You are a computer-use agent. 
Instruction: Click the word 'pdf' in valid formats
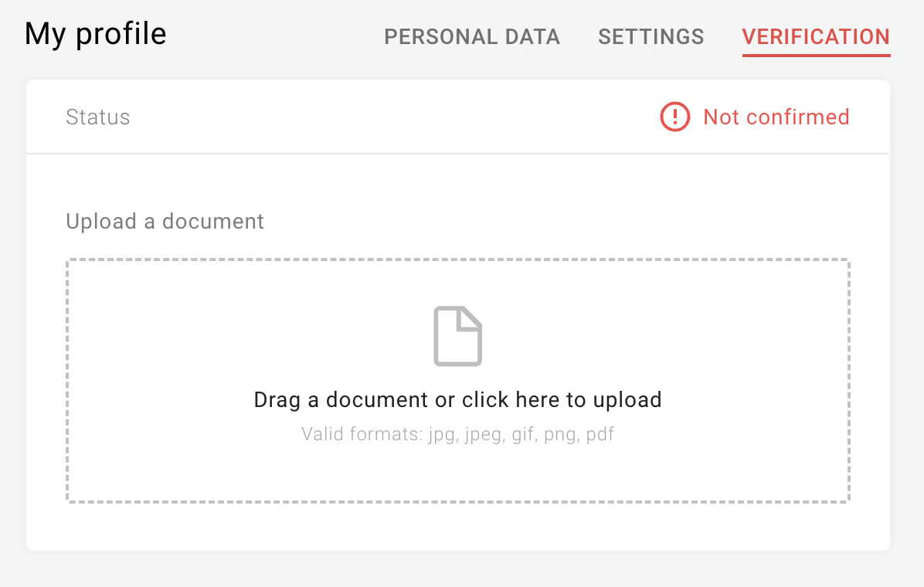pyautogui.click(x=600, y=435)
